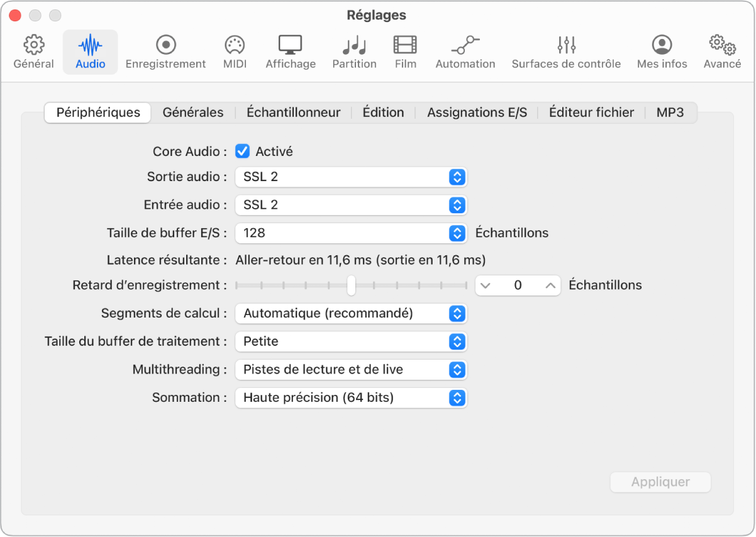Open the Enregistrement settings pane

[165, 51]
